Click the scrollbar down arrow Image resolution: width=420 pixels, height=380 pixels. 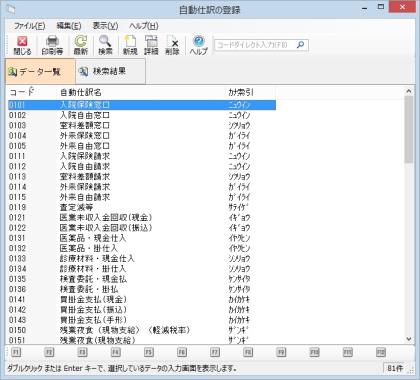tap(409, 339)
